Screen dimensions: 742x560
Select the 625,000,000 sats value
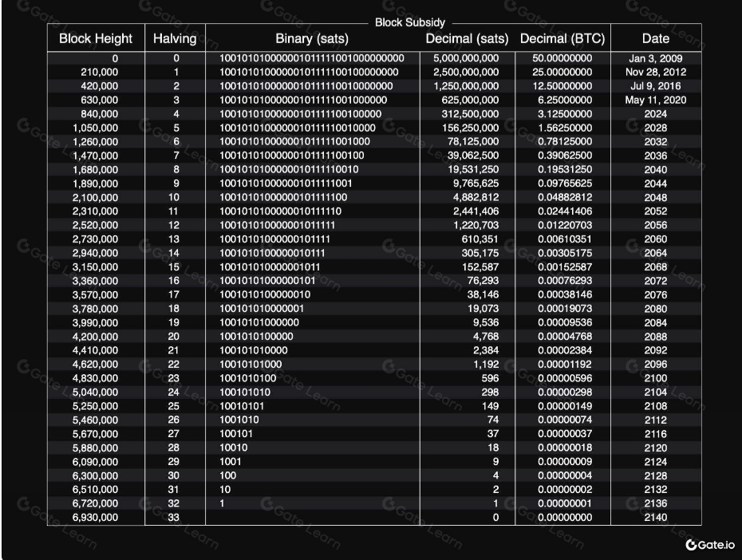470,101
